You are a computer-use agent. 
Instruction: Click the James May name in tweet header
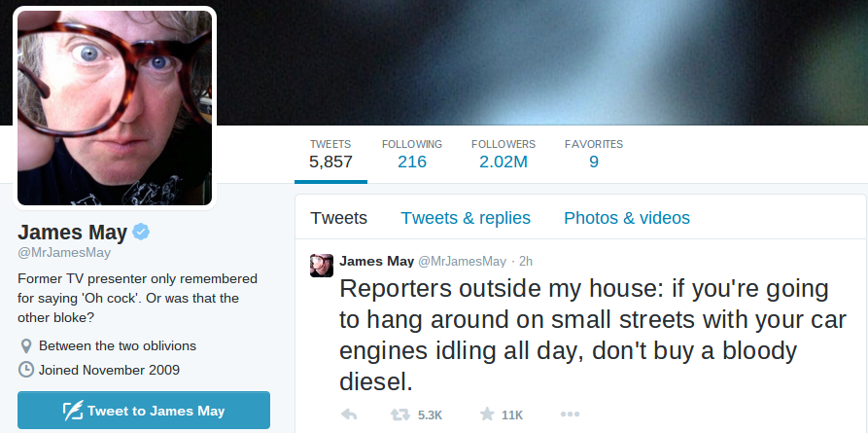click(376, 261)
